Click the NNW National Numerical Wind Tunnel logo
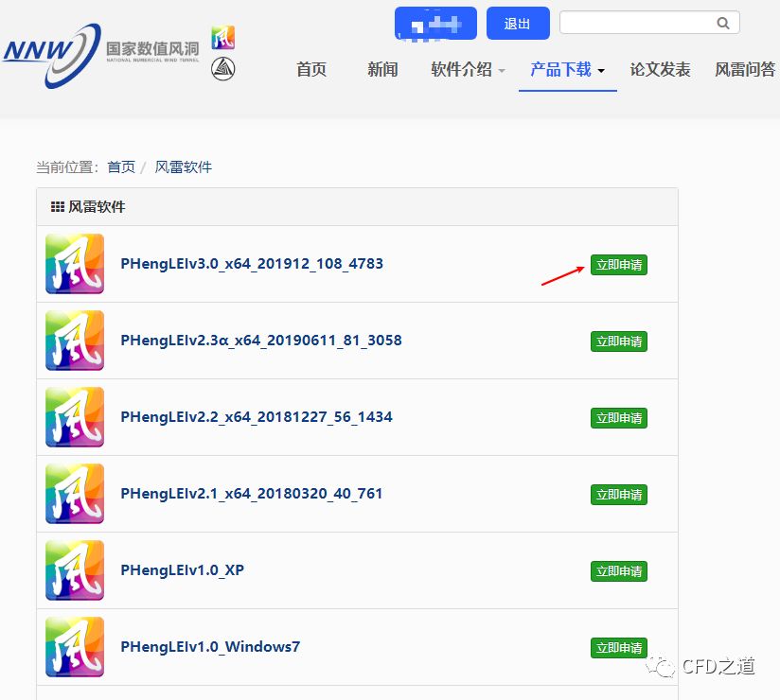780x700 pixels. pyautogui.click(x=101, y=56)
